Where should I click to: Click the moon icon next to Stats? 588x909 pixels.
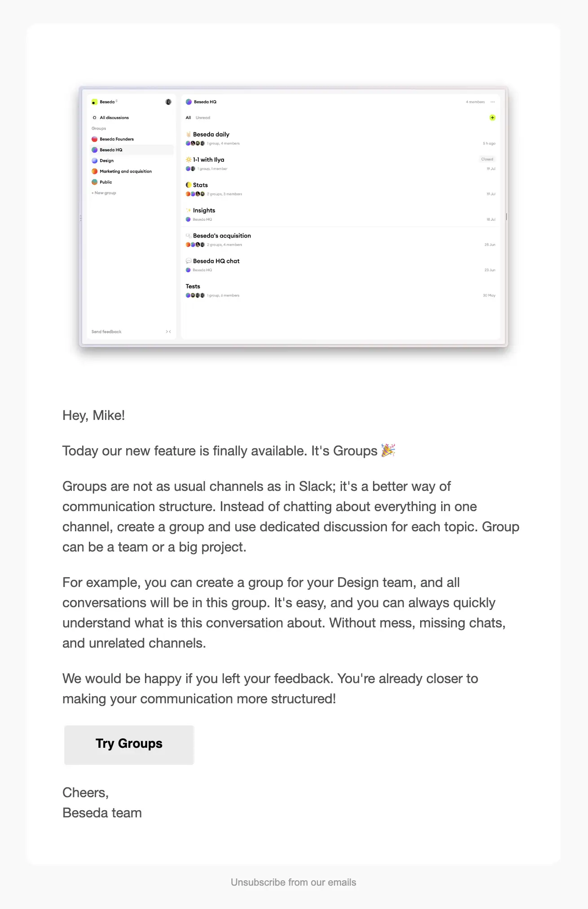[189, 185]
